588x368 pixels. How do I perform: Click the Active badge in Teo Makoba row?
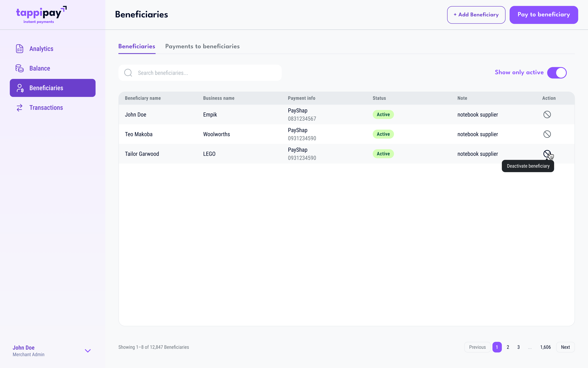tap(383, 134)
